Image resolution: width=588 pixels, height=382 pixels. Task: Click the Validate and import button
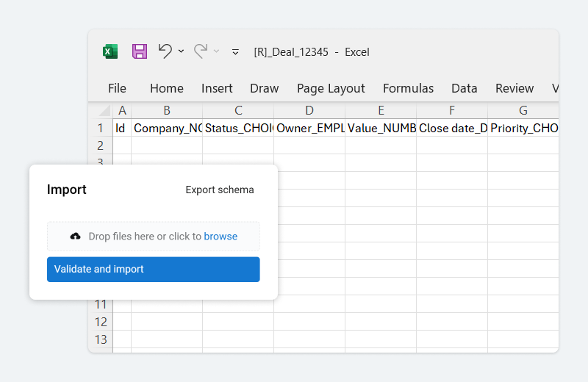coord(154,269)
